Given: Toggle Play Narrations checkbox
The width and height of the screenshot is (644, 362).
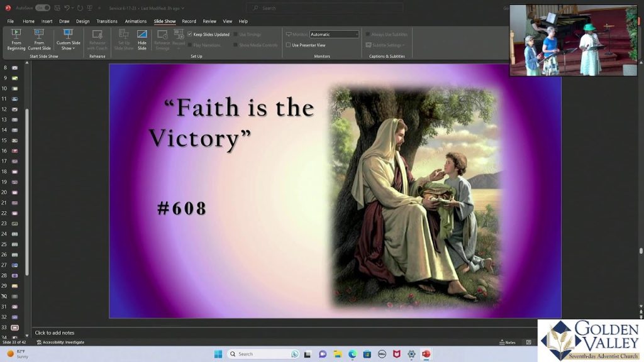Looking at the screenshot, I should 204,45.
